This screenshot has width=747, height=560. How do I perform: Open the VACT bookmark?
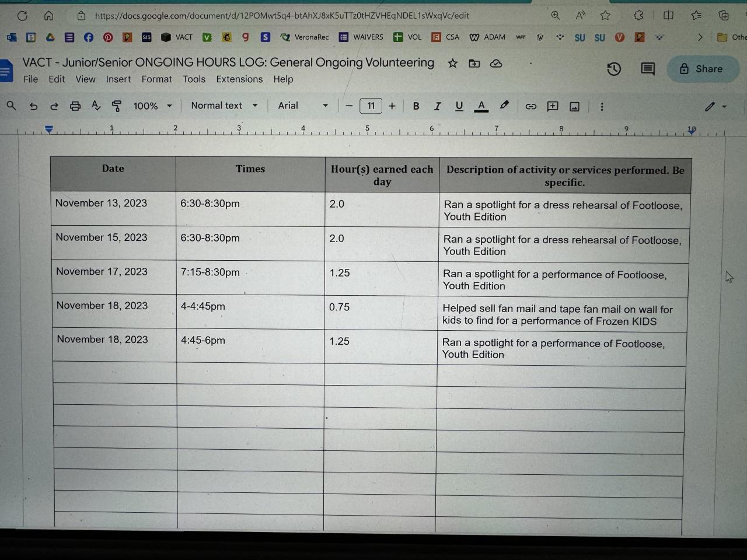click(x=177, y=37)
